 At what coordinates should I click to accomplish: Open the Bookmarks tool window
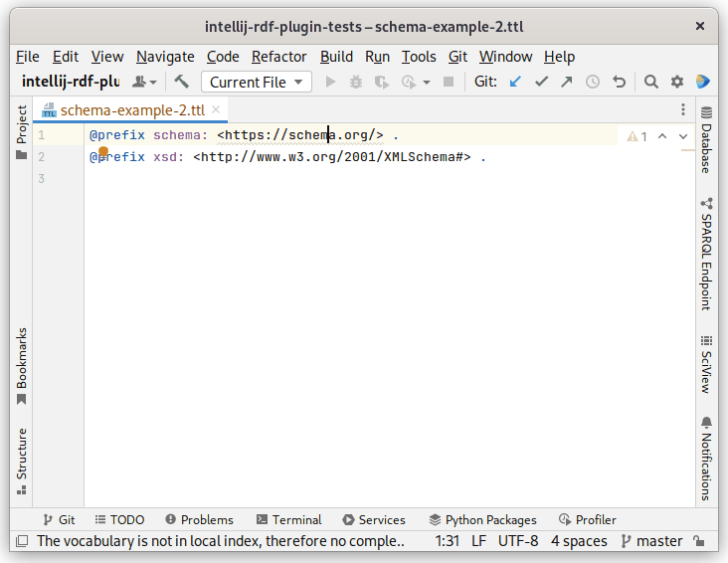click(21, 366)
